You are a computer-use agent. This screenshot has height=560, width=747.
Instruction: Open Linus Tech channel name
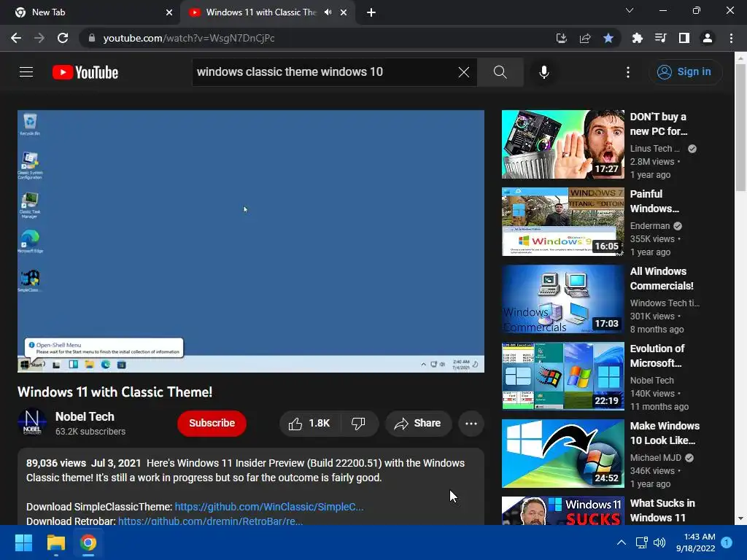point(654,149)
